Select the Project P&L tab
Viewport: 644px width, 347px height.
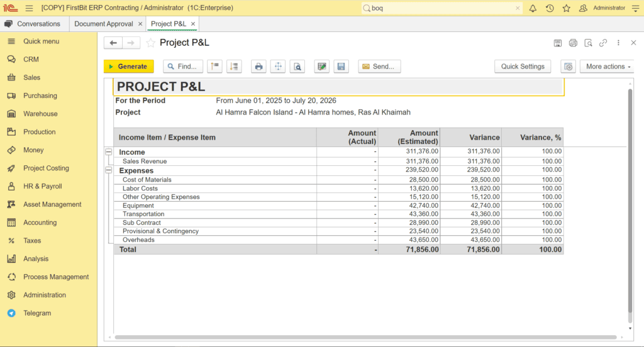pyautogui.click(x=169, y=24)
